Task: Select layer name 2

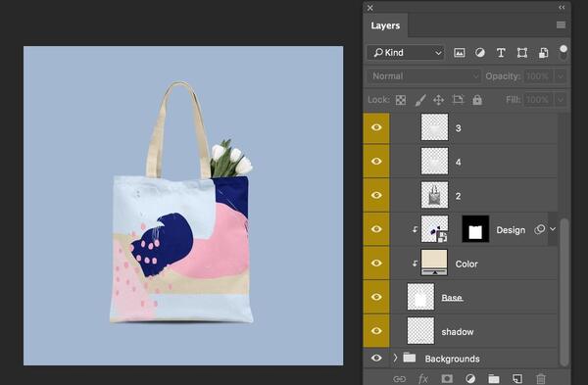Action: tap(459, 196)
